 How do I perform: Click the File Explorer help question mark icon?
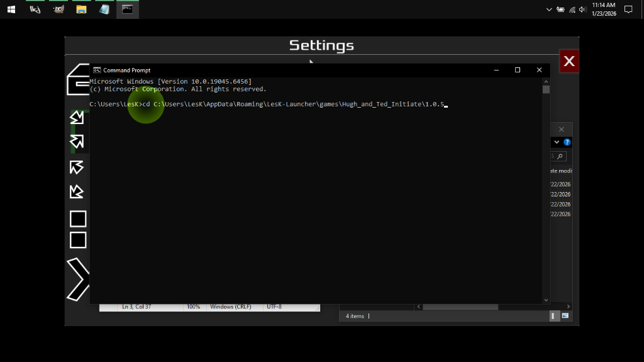tap(567, 142)
